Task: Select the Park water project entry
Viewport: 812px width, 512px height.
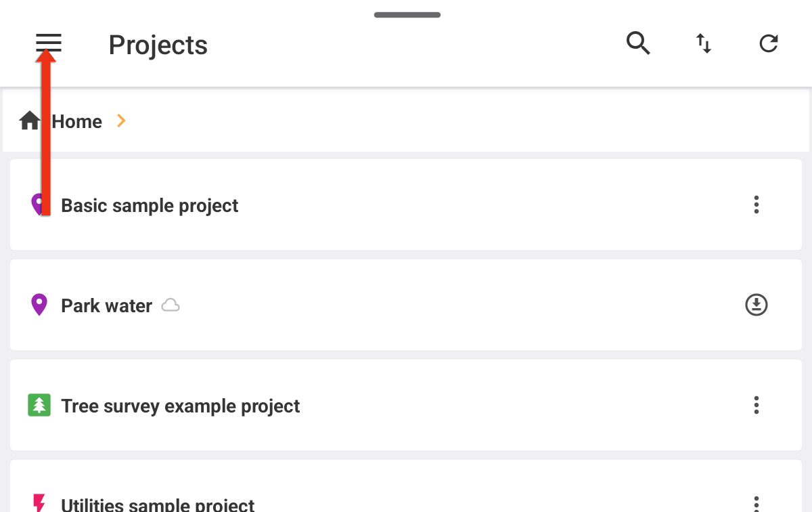Action: [x=406, y=305]
